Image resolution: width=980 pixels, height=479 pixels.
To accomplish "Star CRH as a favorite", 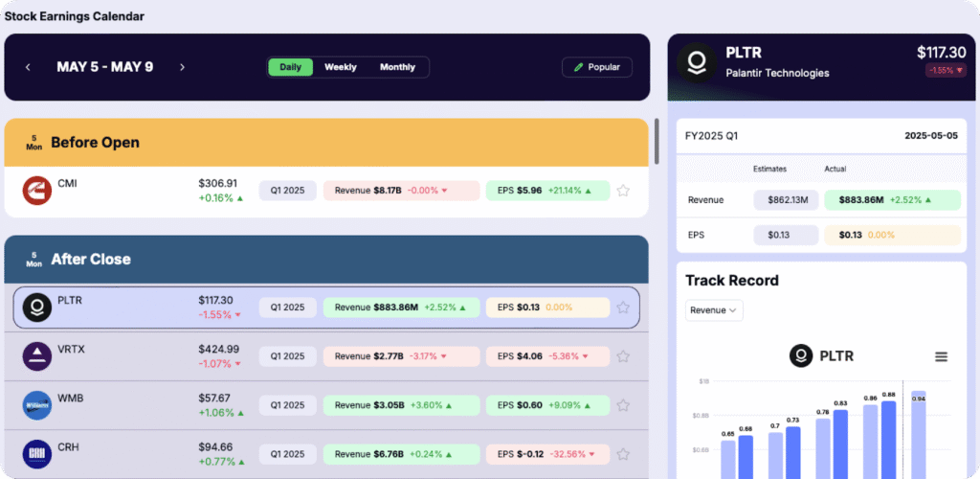I will [622, 454].
